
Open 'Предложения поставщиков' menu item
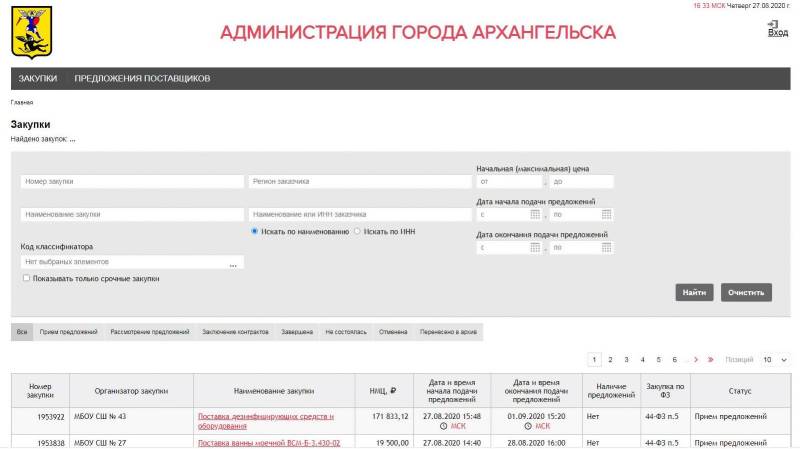click(x=142, y=78)
